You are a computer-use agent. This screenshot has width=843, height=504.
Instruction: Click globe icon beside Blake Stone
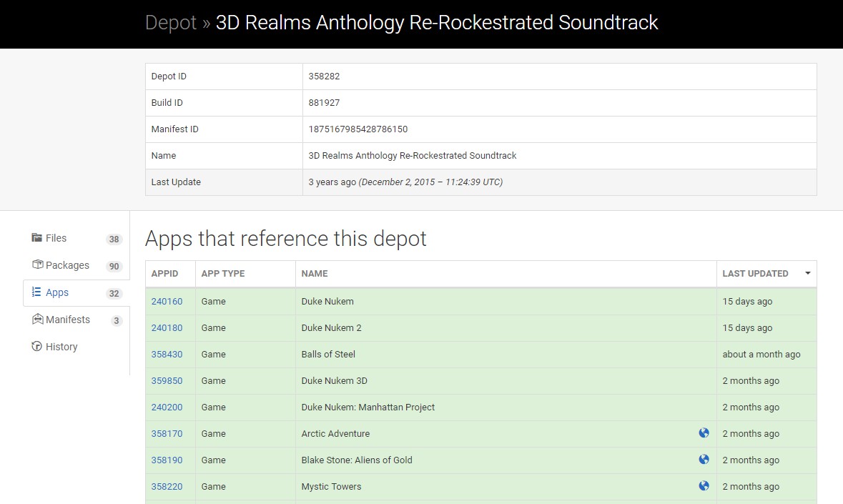(704, 460)
